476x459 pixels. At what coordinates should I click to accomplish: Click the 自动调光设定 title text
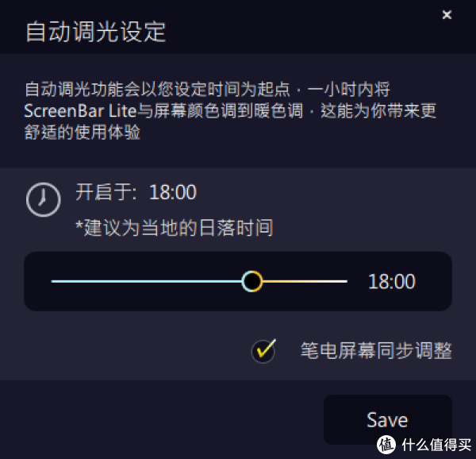click(x=96, y=32)
